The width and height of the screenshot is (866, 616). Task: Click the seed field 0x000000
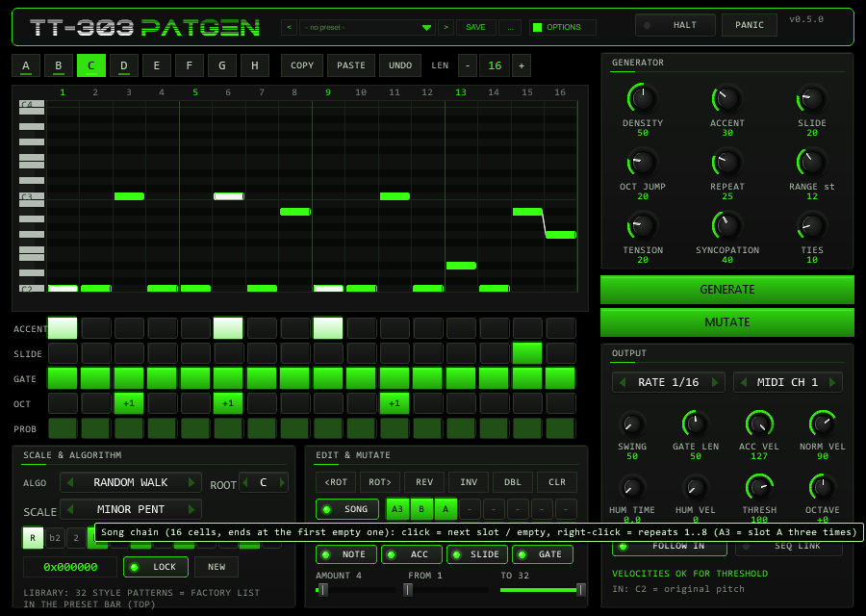point(70,567)
